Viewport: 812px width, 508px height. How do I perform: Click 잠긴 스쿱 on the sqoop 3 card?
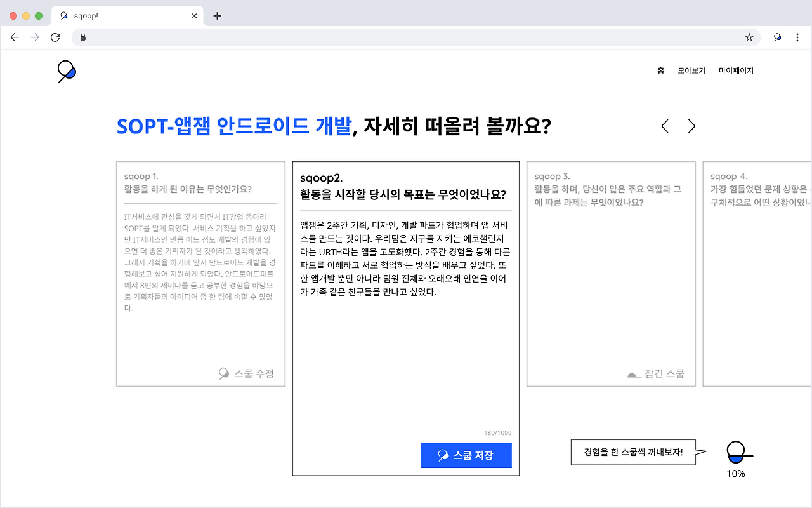[x=656, y=374]
